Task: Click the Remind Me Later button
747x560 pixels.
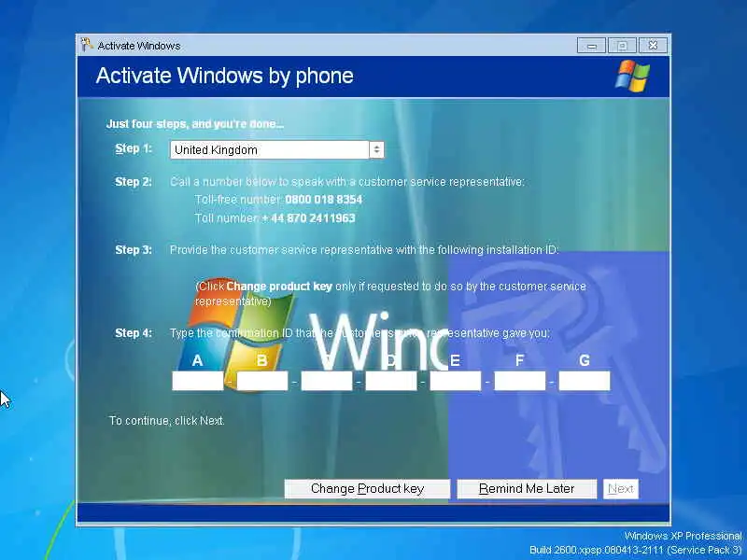Action: tap(527, 488)
